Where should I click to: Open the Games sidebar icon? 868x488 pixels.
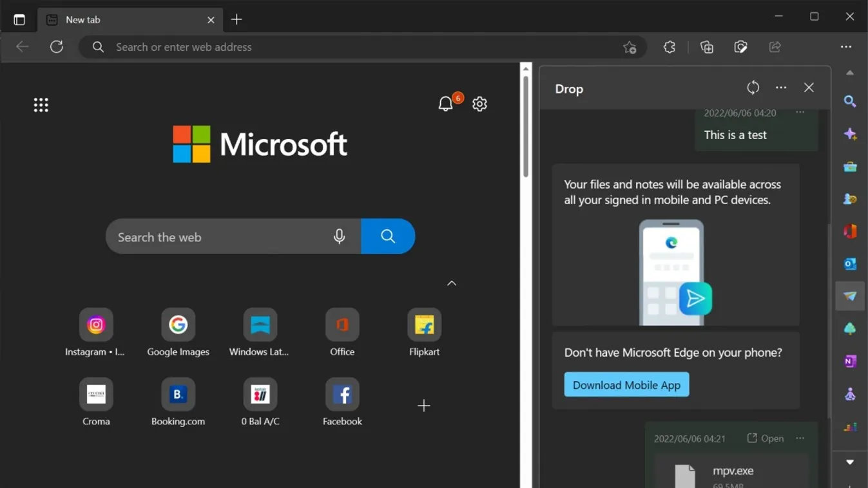[850, 199]
